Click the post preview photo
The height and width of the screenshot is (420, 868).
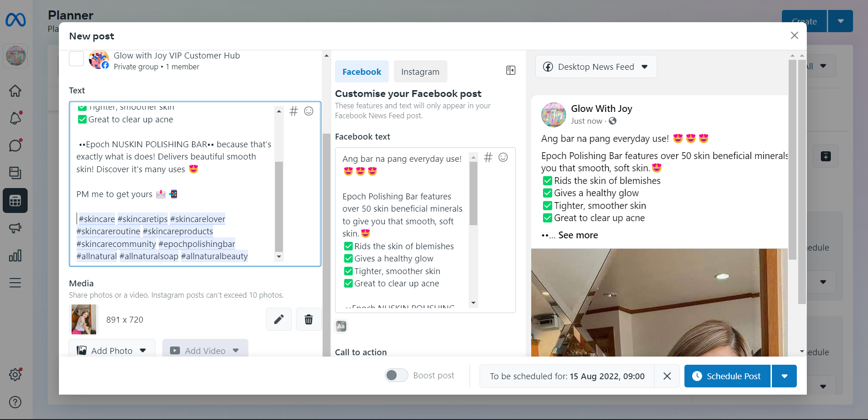point(659,302)
